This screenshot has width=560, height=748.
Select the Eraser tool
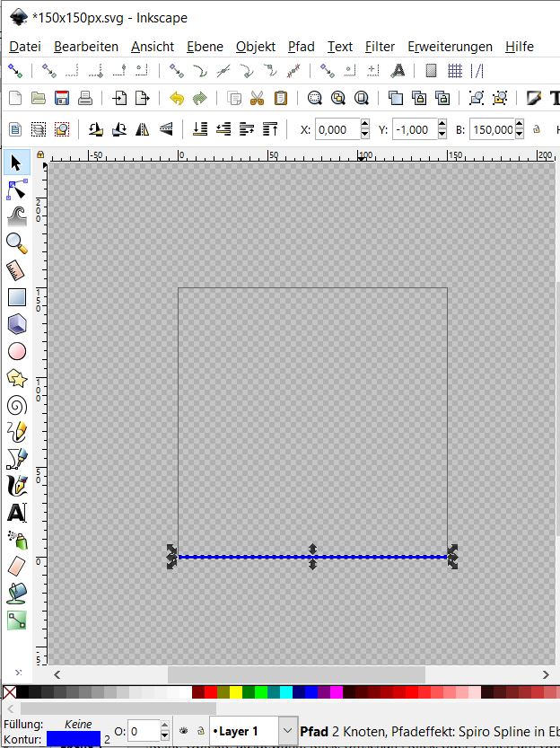(17, 567)
